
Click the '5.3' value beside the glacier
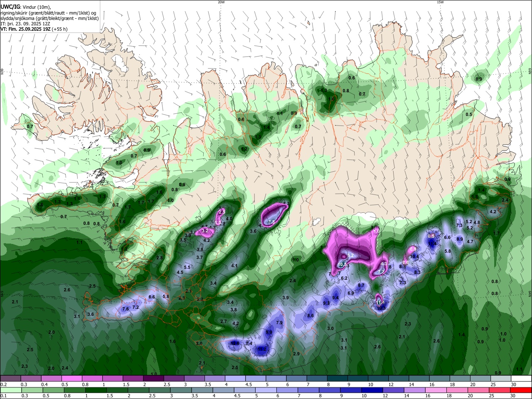click(286, 204)
